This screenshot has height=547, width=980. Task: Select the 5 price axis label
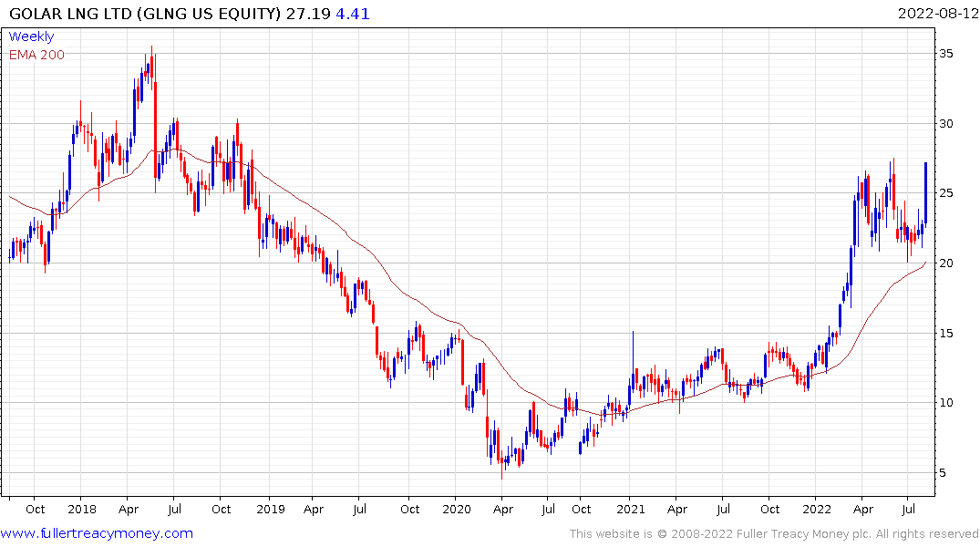click(x=942, y=472)
